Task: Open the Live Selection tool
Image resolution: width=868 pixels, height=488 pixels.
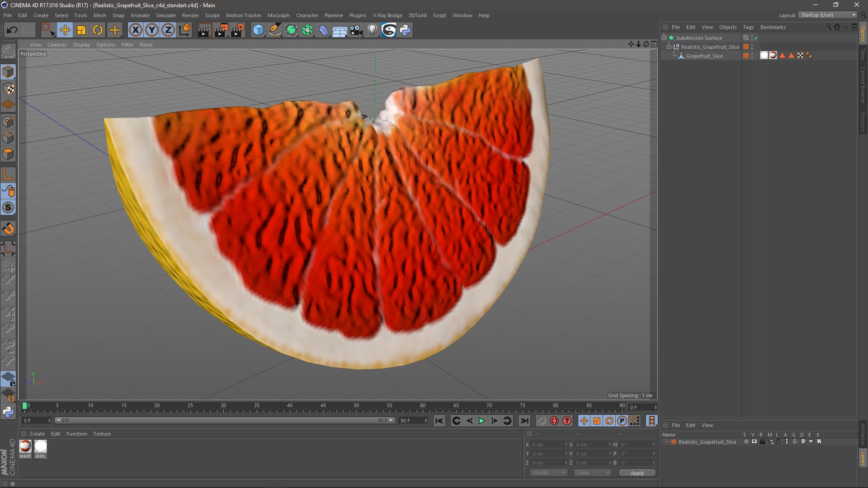Action: [48, 30]
